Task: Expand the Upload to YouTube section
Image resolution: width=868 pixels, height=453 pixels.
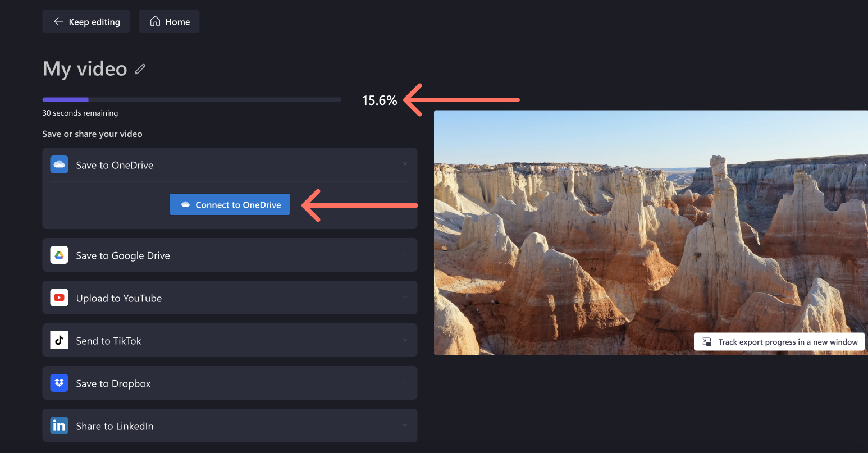Action: pos(405,298)
